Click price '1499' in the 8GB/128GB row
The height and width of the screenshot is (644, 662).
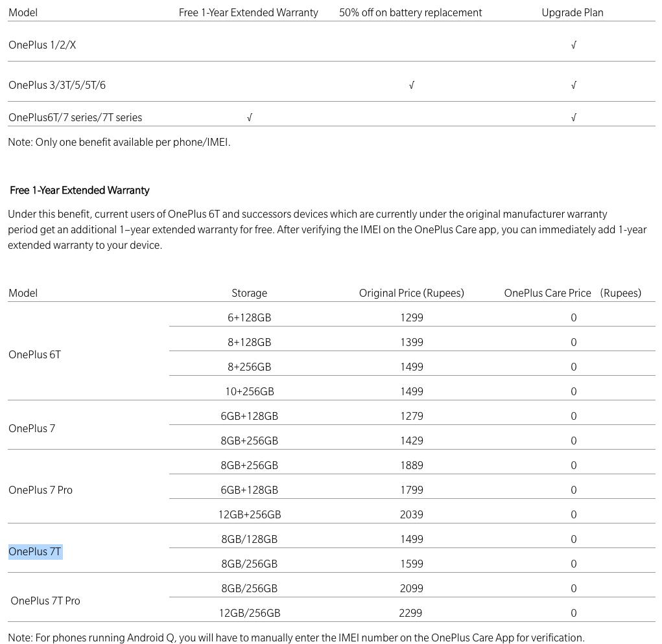tap(412, 539)
